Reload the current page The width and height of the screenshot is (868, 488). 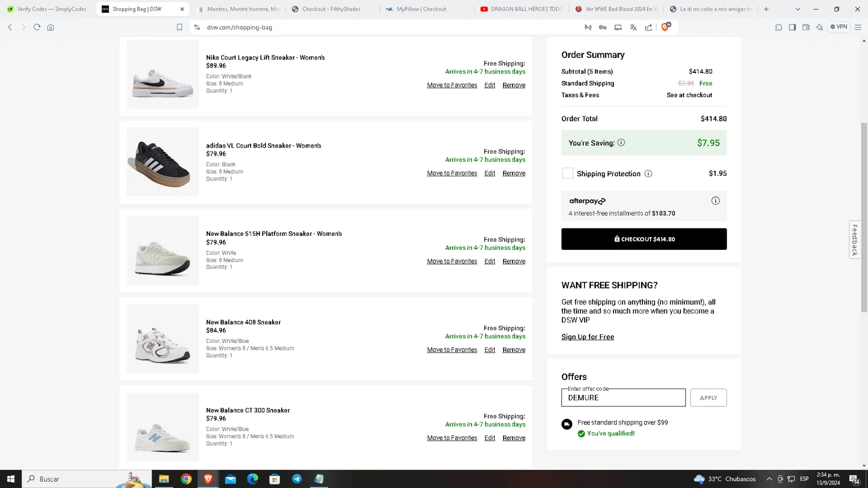click(x=37, y=27)
